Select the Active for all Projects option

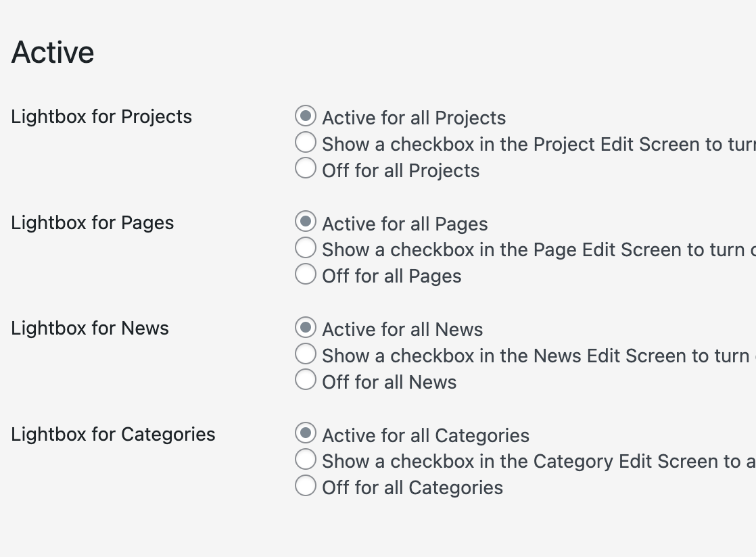pos(305,116)
